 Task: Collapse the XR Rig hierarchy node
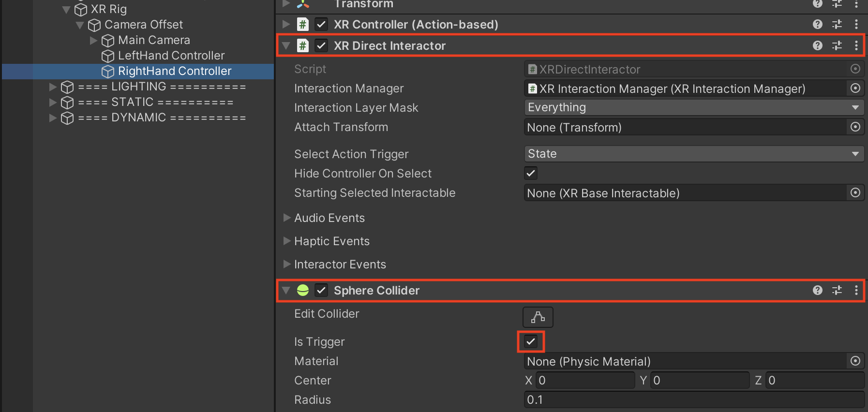point(66,9)
